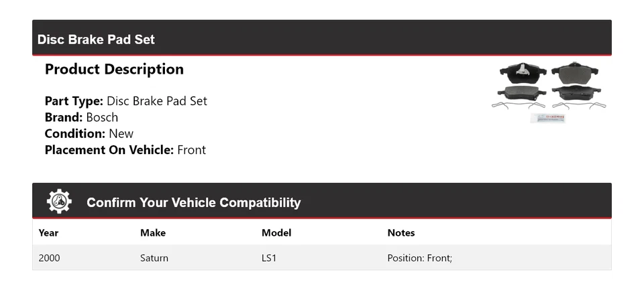Image resolution: width=644 pixels, height=290 pixels.
Task: Click the gear icon beside Vehicle Compatibility
Action: [x=59, y=202]
